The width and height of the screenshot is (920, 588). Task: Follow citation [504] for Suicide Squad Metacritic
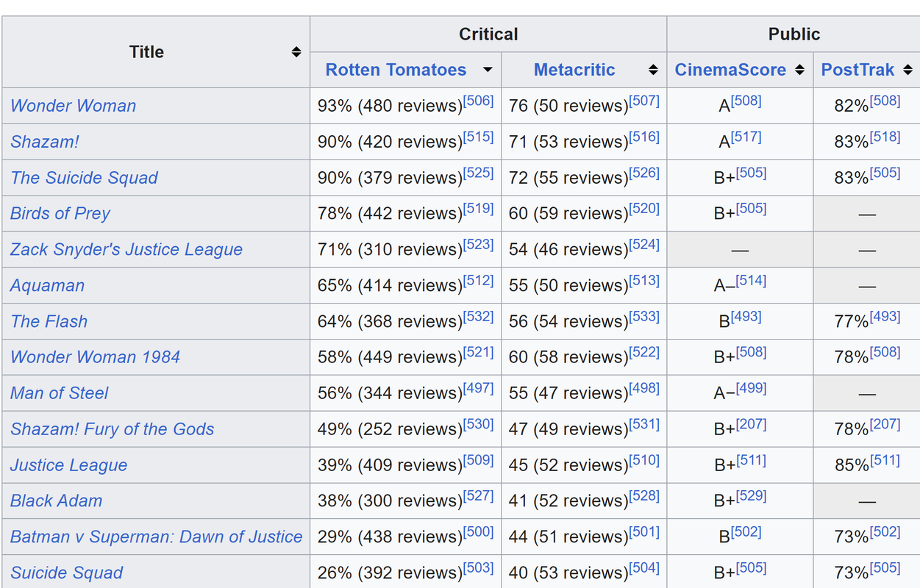click(644, 568)
